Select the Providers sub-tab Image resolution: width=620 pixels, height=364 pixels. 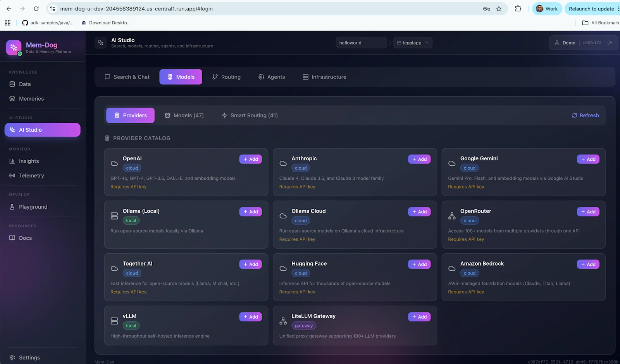[x=131, y=115]
